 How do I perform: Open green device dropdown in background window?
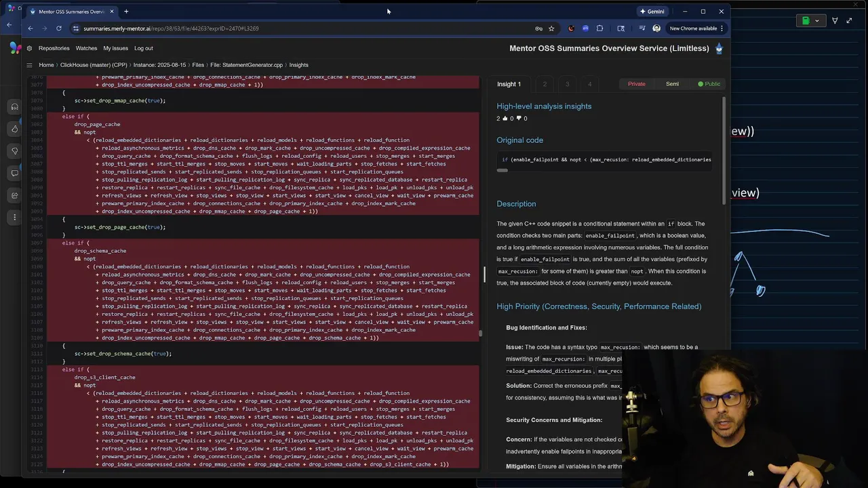[810, 21]
